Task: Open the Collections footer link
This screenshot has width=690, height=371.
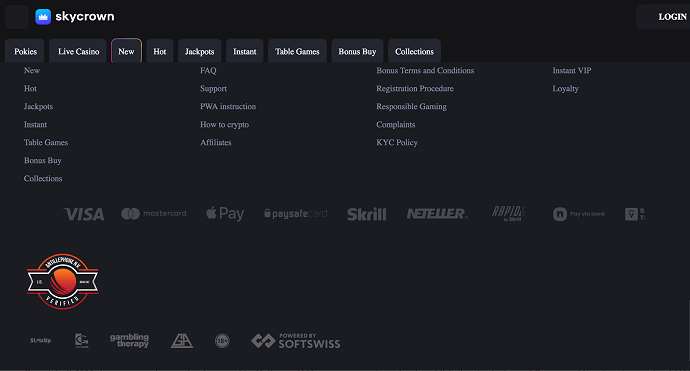Action: pyautogui.click(x=43, y=179)
